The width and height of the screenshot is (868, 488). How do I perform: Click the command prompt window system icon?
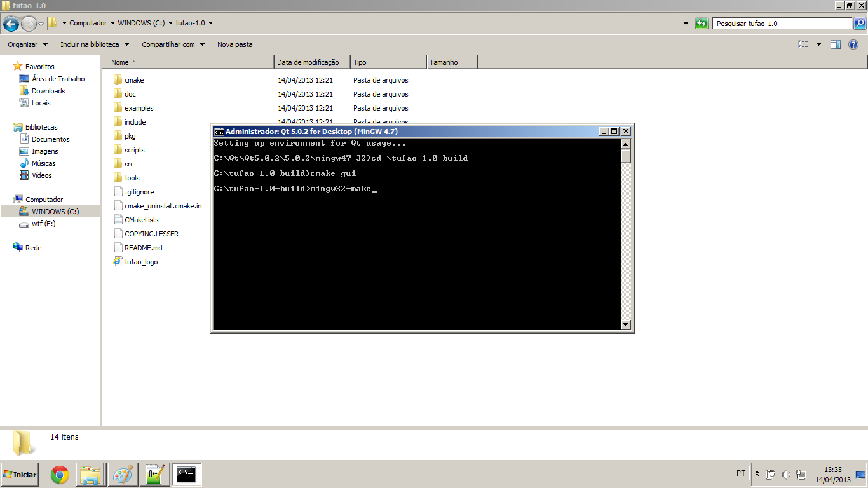[x=219, y=132]
